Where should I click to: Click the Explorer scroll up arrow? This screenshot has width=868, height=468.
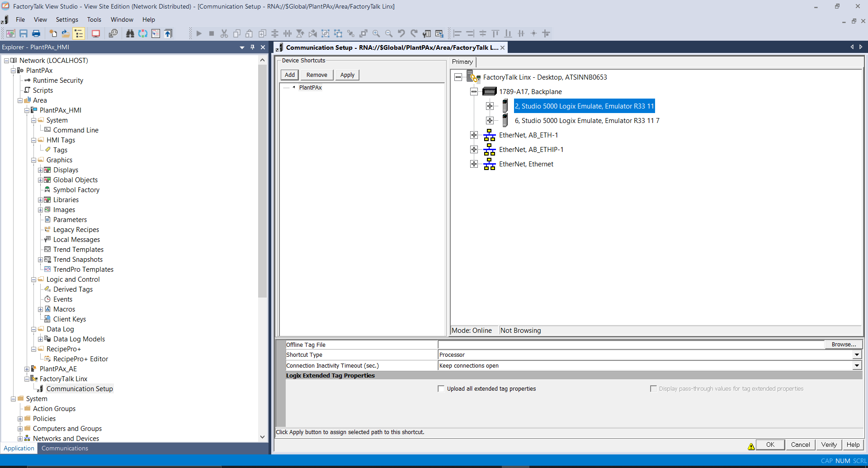[x=262, y=60]
